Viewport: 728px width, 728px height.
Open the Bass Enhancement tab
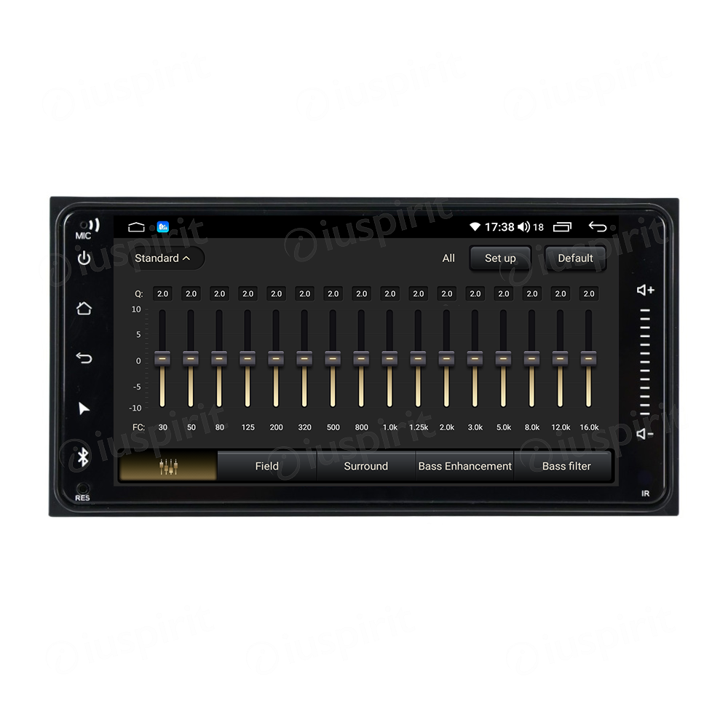(464, 467)
